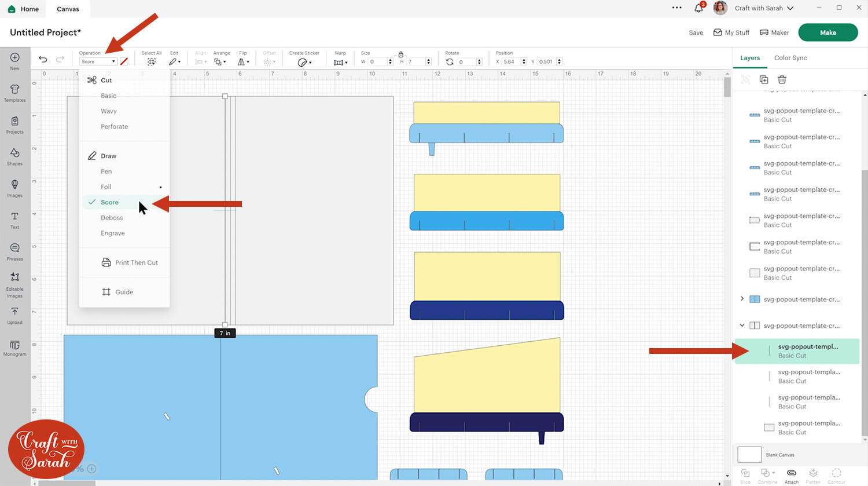This screenshot has height=486, width=868.
Task: Open the notifications bell
Action: pyautogui.click(x=698, y=8)
